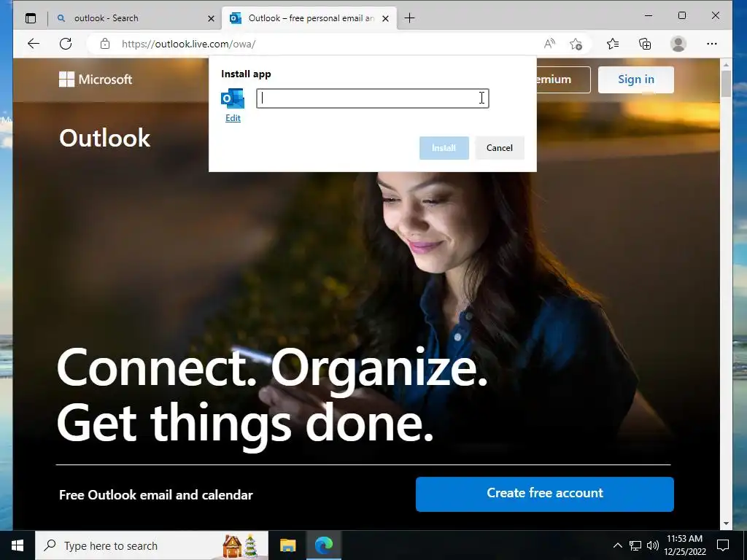Click the taskbar search box
The width and height of the screenshot is (747, 560).
coord(152,545)
